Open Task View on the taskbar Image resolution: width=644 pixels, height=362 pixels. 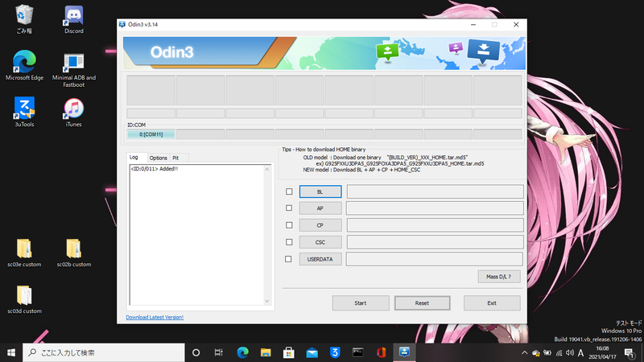(x=218, y=352)
